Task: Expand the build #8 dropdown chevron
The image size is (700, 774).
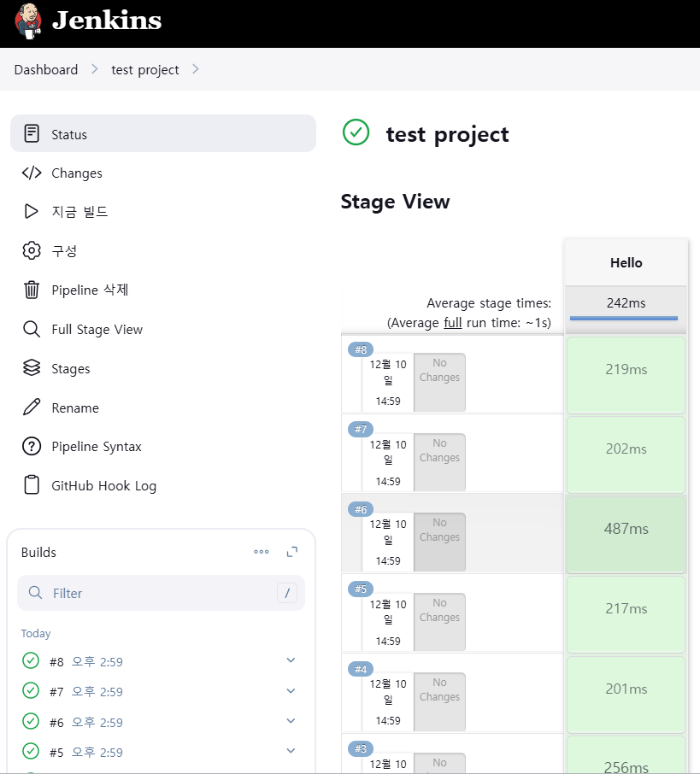Action: coord(291,660)
